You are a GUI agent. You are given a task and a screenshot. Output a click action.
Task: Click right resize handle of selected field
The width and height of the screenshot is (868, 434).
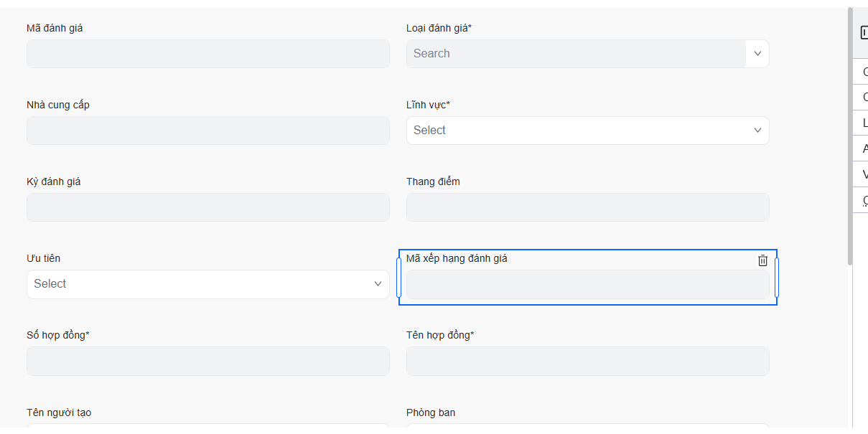[776, 278]
